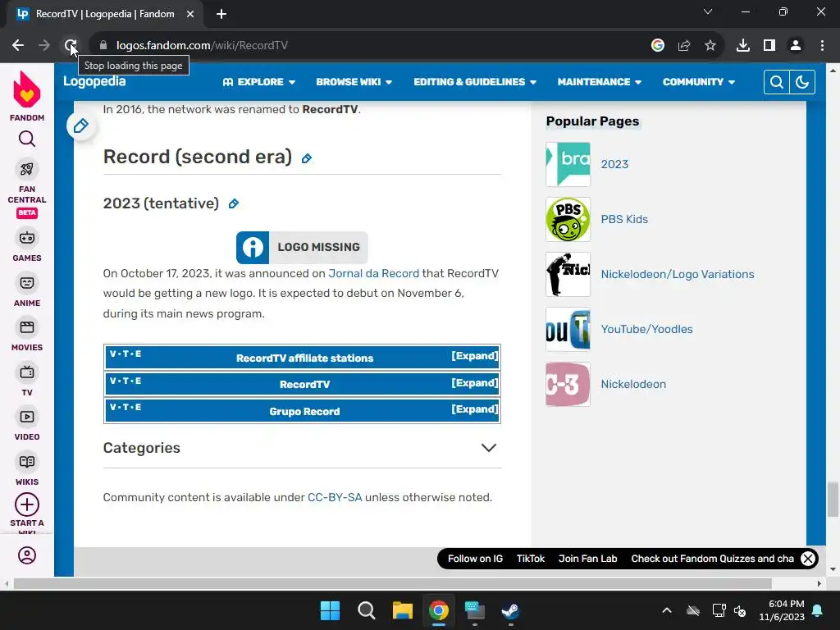Open YouTube/Yoodles page link
This screenshot has width=840, height=630.
[x=646, y=330]
